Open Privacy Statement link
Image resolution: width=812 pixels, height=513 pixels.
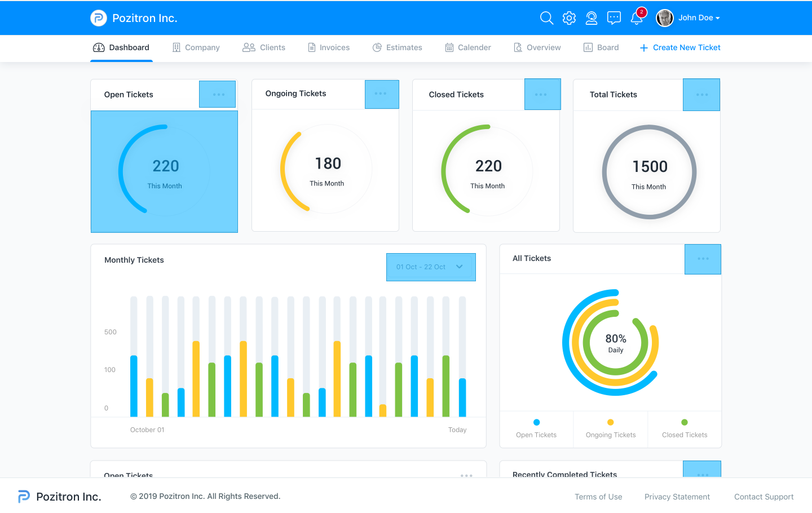677,497
